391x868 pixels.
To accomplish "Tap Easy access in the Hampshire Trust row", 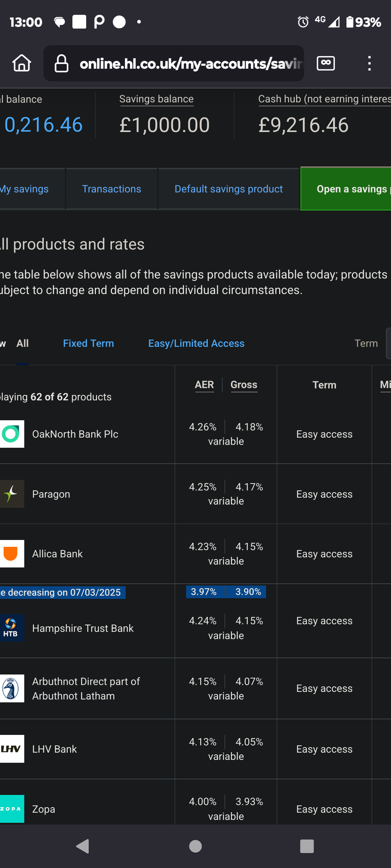I will pyautogui.click(x=324, y=621).
